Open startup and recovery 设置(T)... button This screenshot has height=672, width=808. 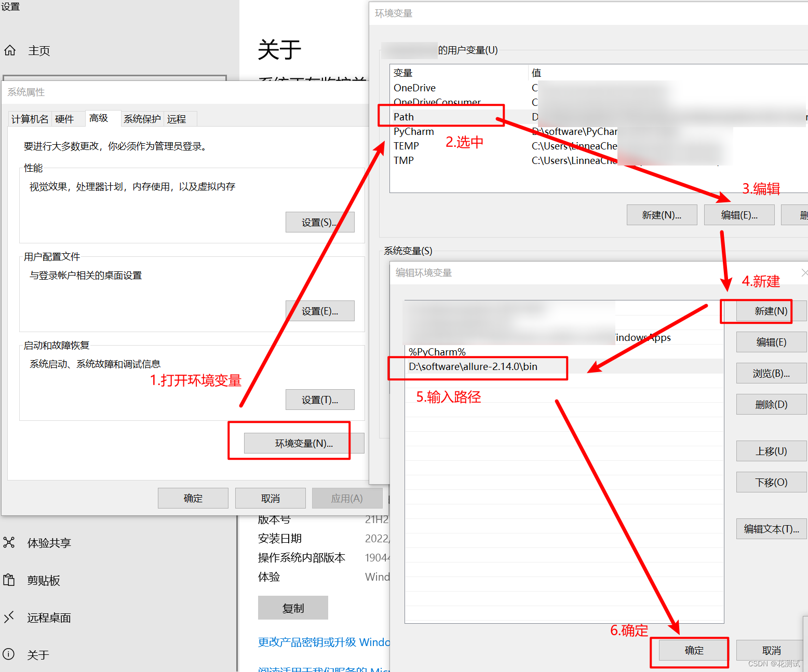[320, 400]
